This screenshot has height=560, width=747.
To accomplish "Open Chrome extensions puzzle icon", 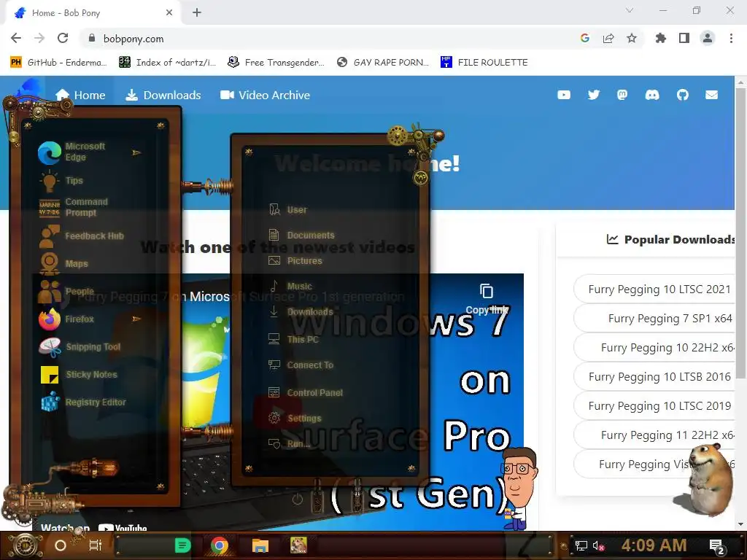I will tap(660, 38).
